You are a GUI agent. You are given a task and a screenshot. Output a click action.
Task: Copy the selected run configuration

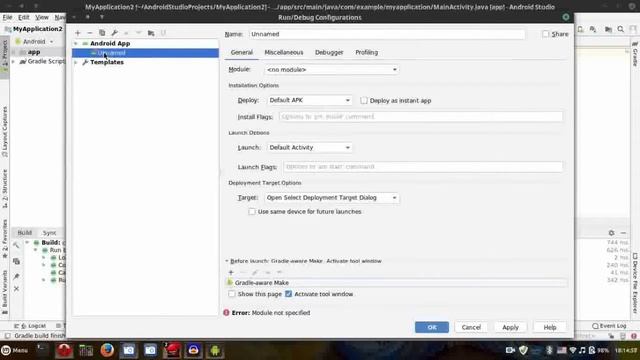102,33
